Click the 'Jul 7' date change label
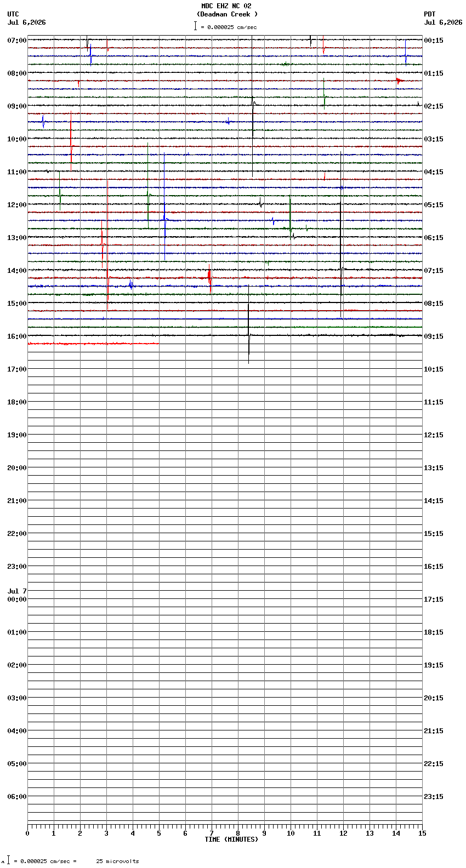466x868 pixels. [x=17, y=591]
